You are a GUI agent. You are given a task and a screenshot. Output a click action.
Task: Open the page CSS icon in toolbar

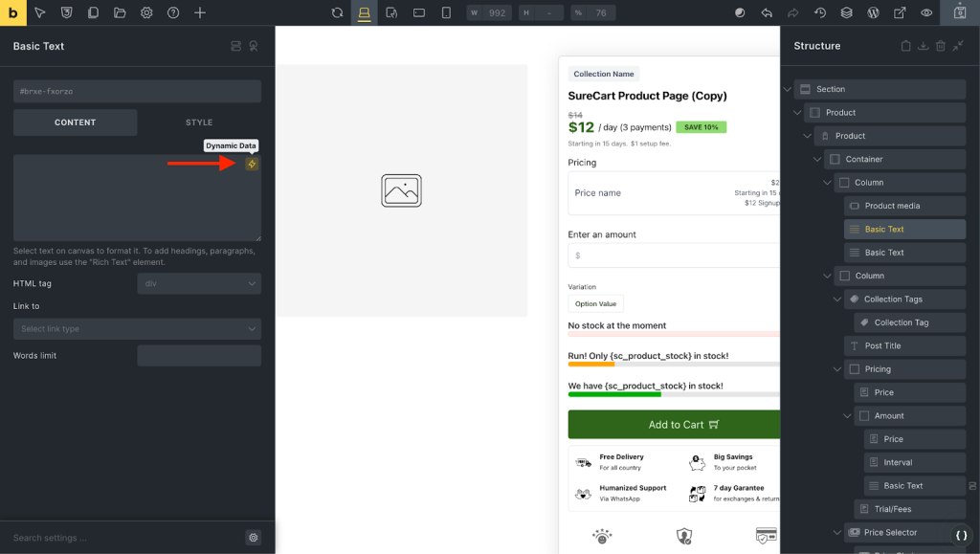(x=66, y=12)
